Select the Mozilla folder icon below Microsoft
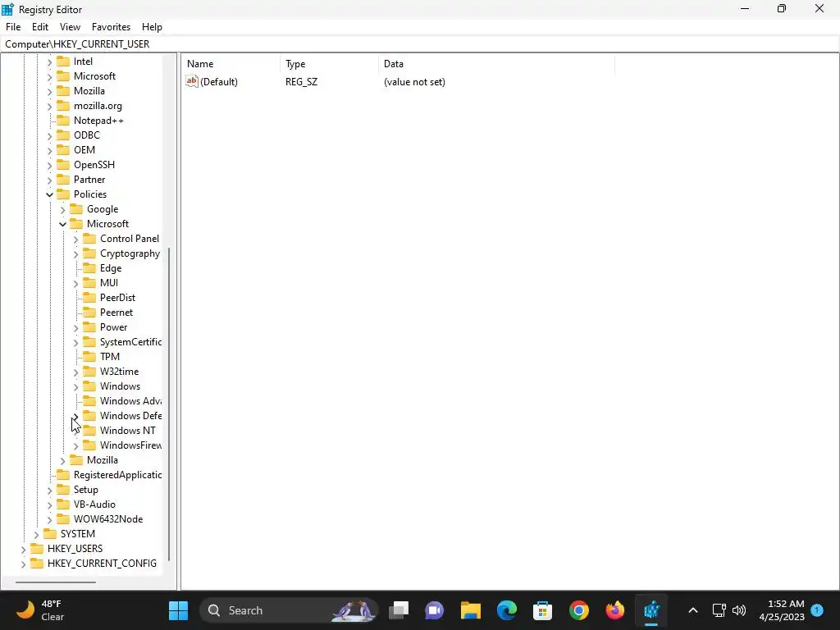840x630 pixels. tap(63, 91)
